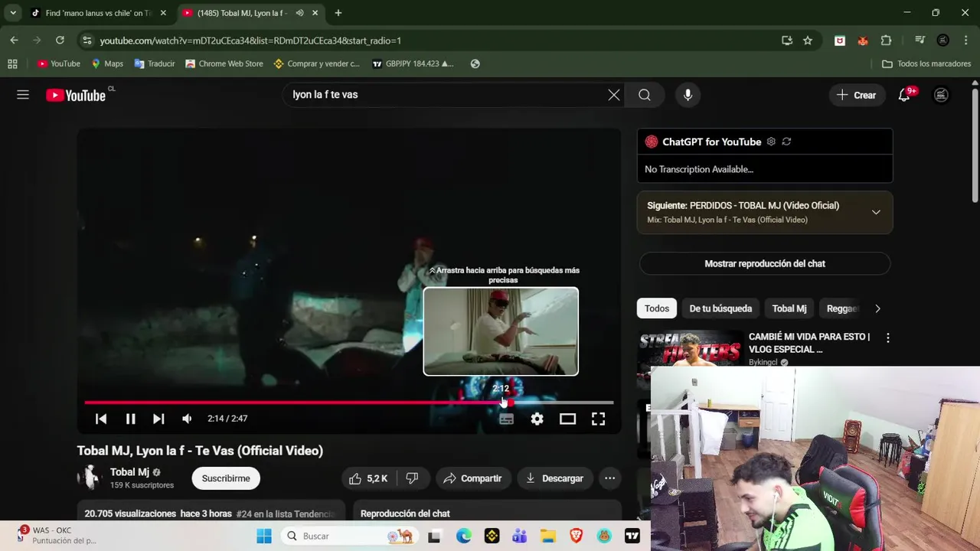
Task: Click the taskbar Buscar search box
Action: [349, 536]
